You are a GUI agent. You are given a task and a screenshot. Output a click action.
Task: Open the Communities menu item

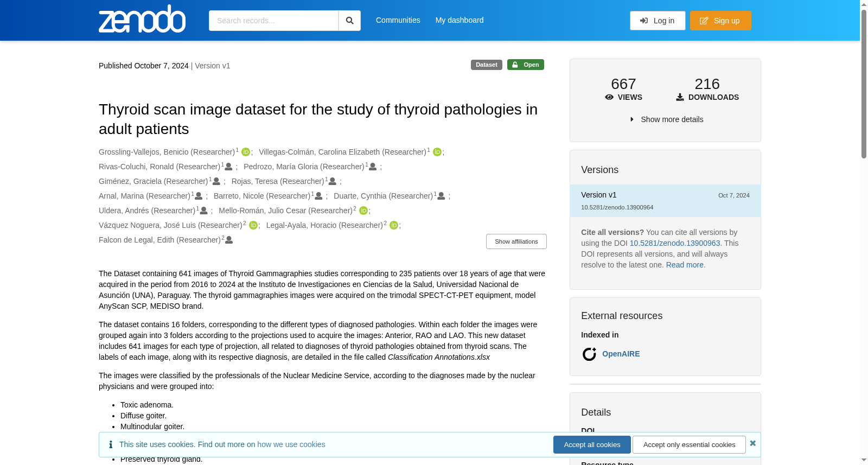tap(398, 20)
